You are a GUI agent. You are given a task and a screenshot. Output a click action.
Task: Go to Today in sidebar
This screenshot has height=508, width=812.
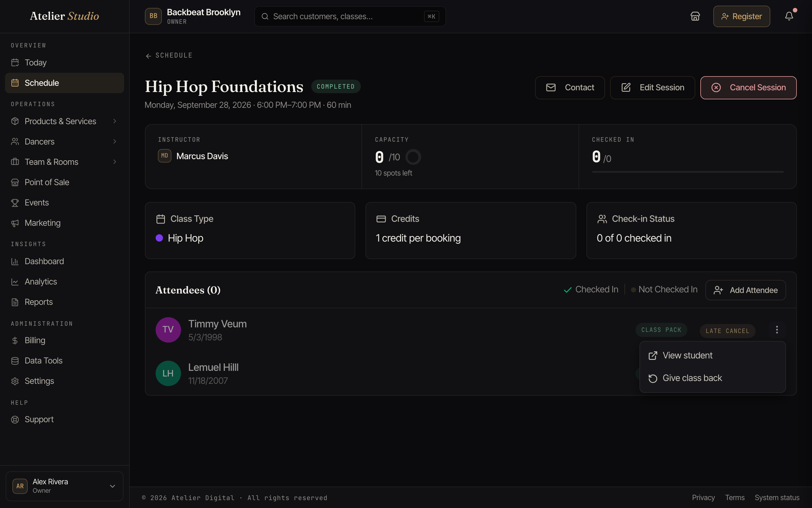point(64,62)
